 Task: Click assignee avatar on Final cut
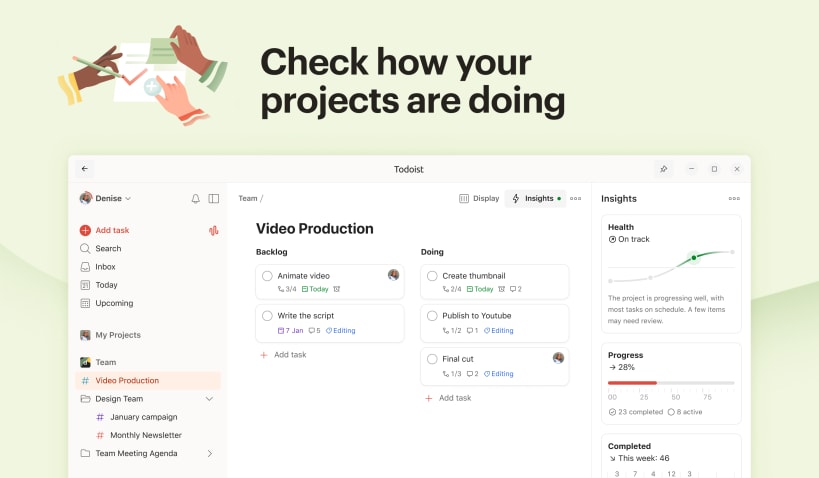pos(558,358)
